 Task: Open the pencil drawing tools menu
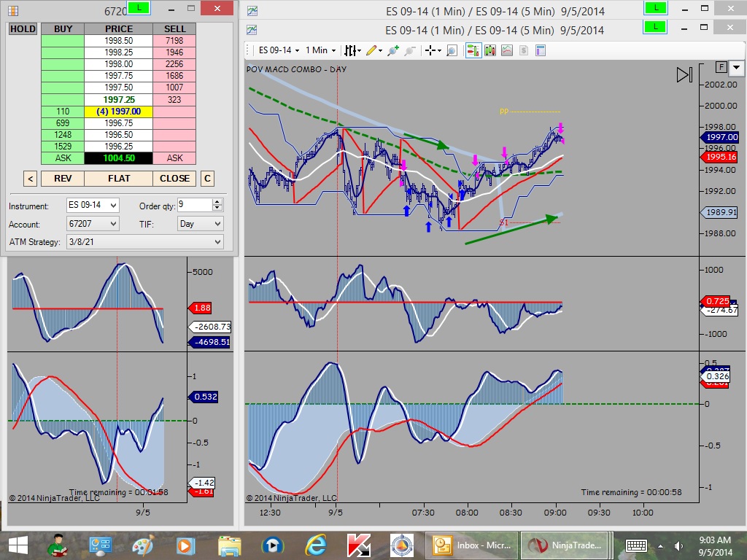[x=374, y=50]
